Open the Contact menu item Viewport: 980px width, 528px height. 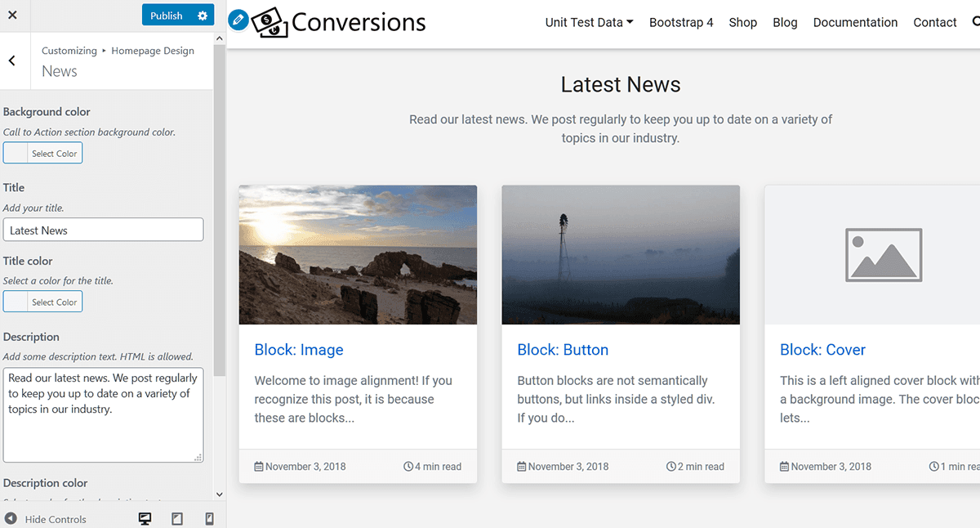coord(935,22)
